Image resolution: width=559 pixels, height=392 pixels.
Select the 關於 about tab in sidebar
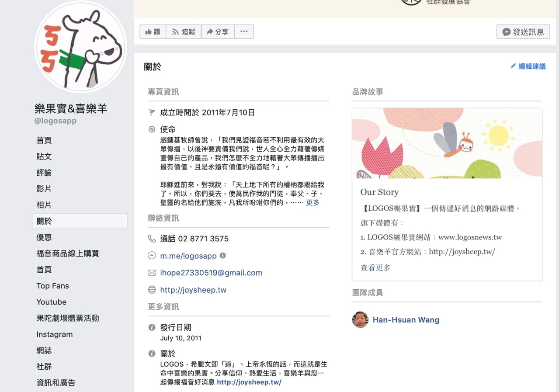[x=80, y=221]
